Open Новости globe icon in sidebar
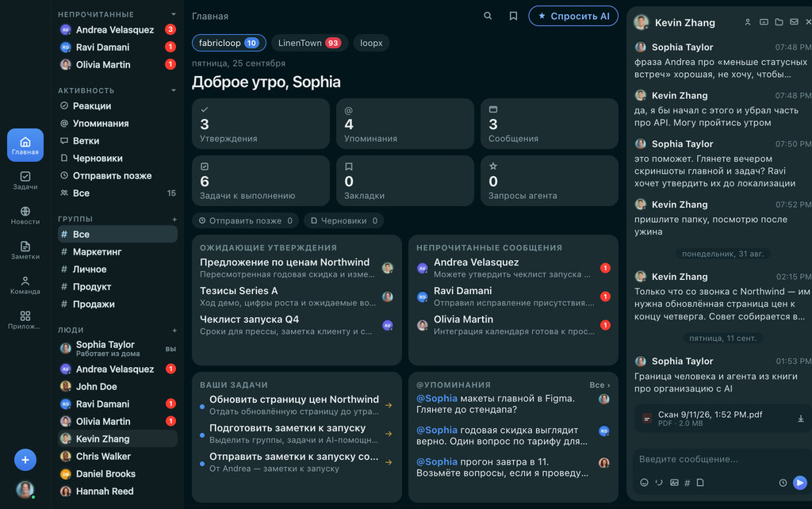812x509 pixels. coord(25,215)
